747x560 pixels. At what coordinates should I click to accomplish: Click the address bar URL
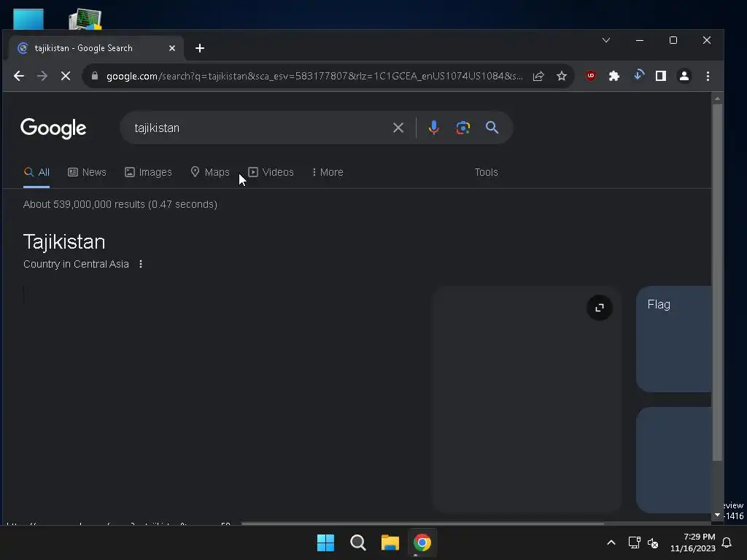tap(314, 76)
